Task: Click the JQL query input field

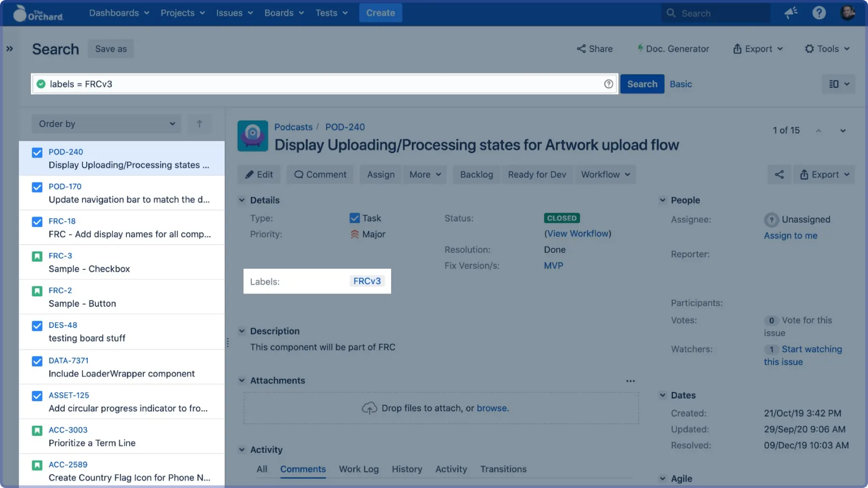Action: click(325, 84)
